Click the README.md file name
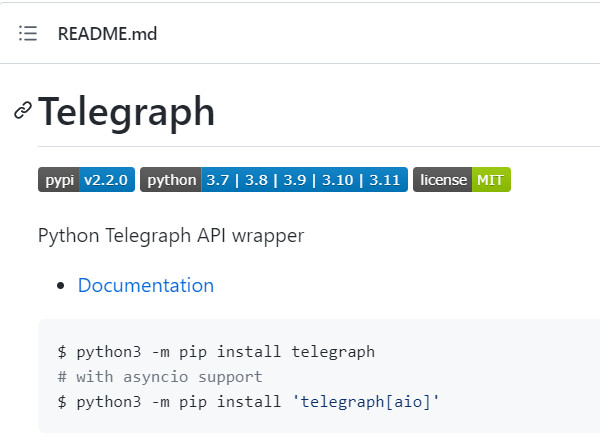600x447 pixels. click(x=107, y=34)
